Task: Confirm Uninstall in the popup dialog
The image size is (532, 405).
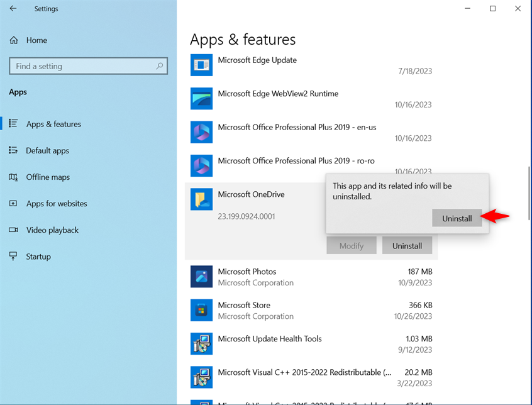Action: coord(457,218)
